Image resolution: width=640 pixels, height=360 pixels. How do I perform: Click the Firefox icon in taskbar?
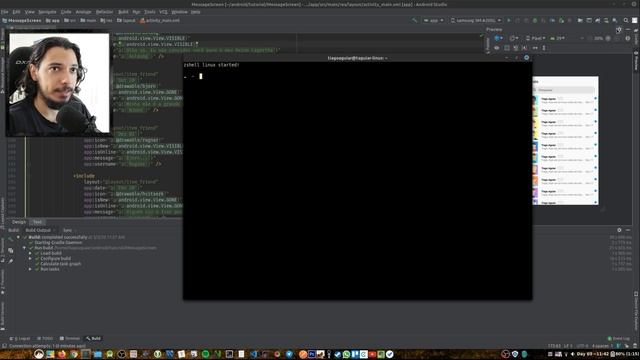62,354
